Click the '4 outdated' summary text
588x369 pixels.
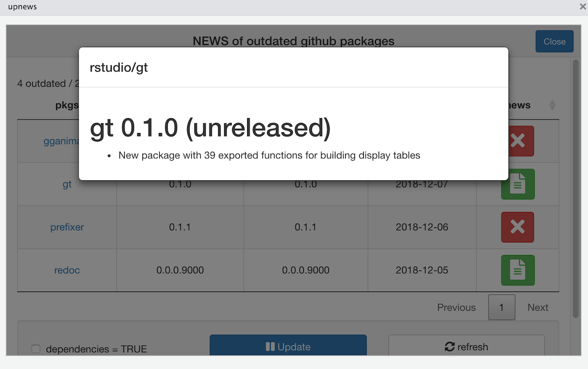(42, 84)
